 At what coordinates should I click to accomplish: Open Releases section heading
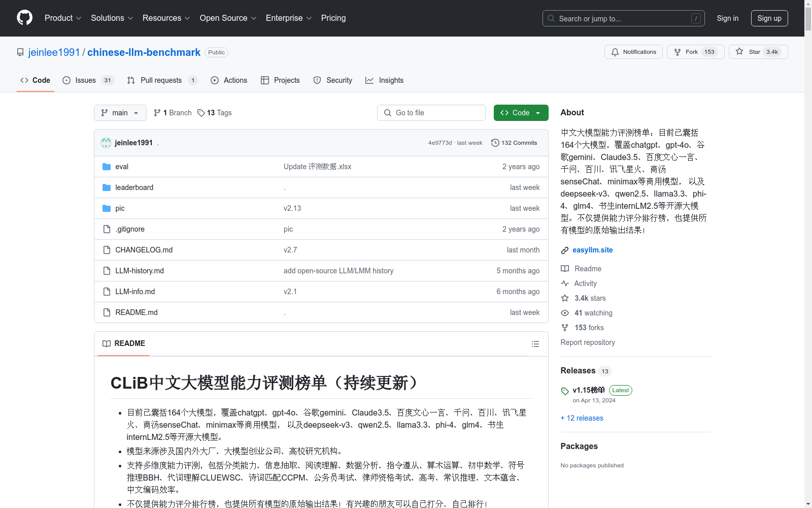pos(578,370)
